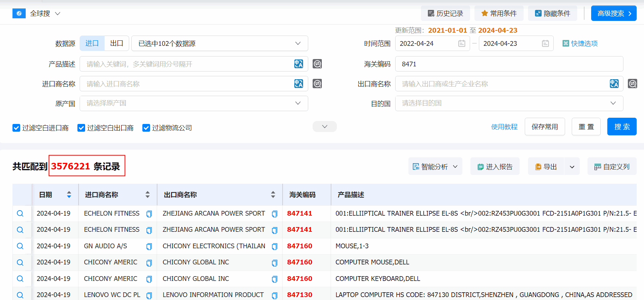Image resolution: width=644 pixels, height=300 pixels.
Task: Open the 使用教程 tutorial link
Action: (504, 127)
